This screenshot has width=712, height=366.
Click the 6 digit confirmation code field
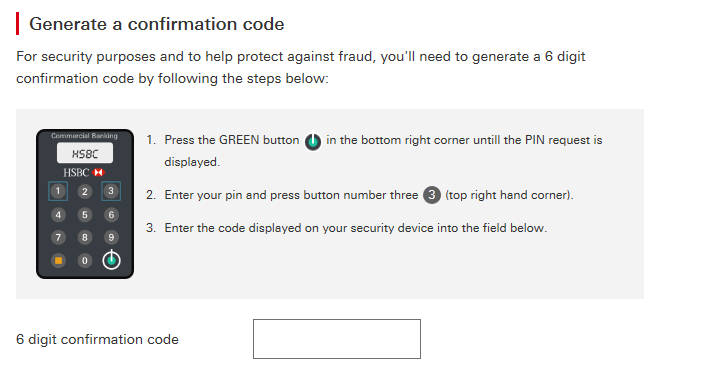tap(336, 339)
